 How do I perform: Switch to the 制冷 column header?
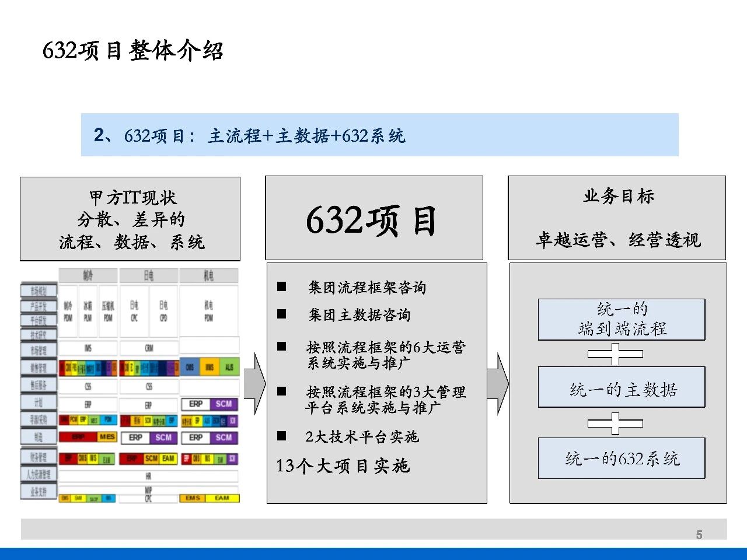point(88,274)
